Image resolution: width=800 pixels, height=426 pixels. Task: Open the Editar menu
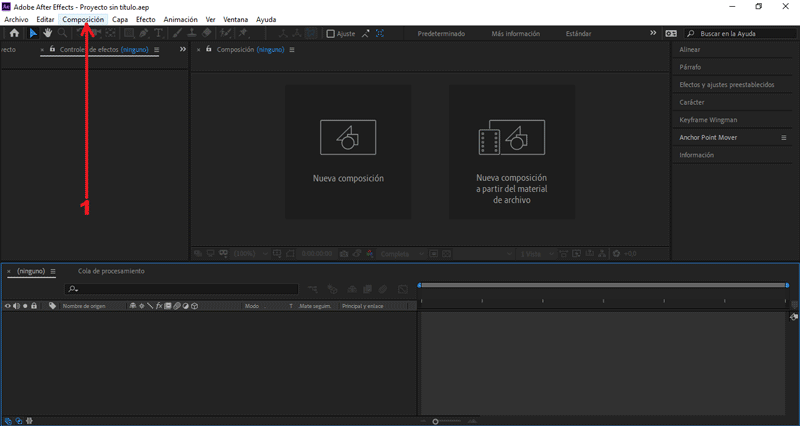click(45, 19)
